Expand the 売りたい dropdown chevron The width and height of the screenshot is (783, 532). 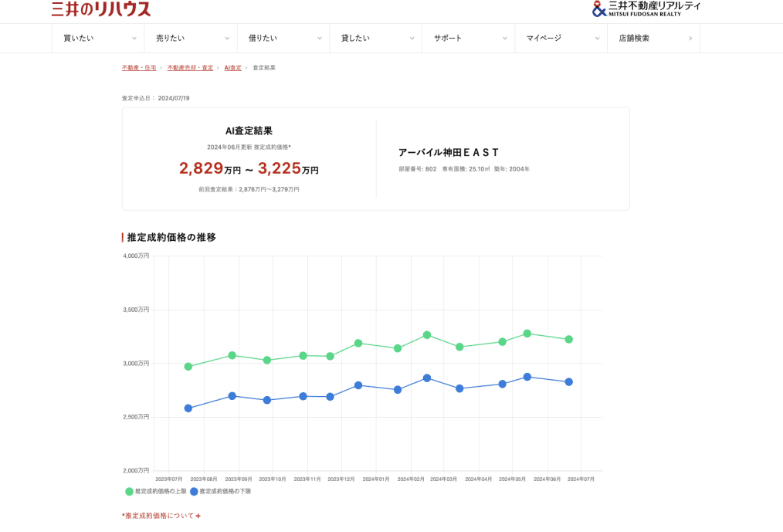227,39
